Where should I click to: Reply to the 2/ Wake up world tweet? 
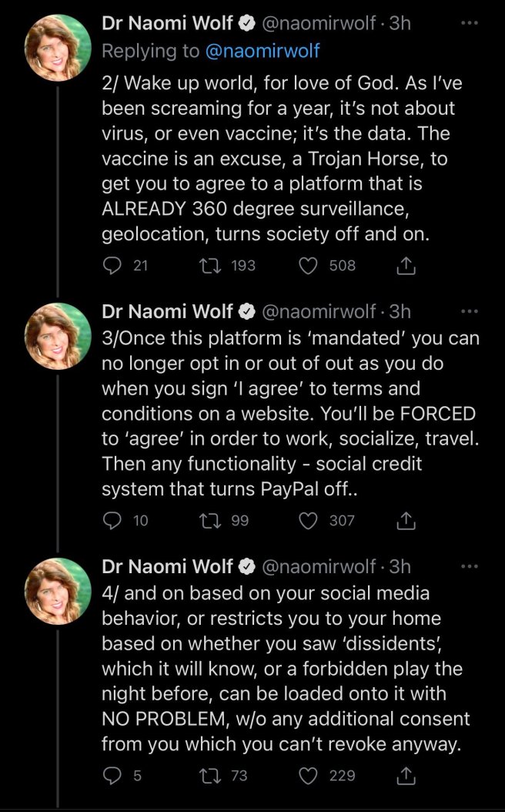tap(112, 266)
